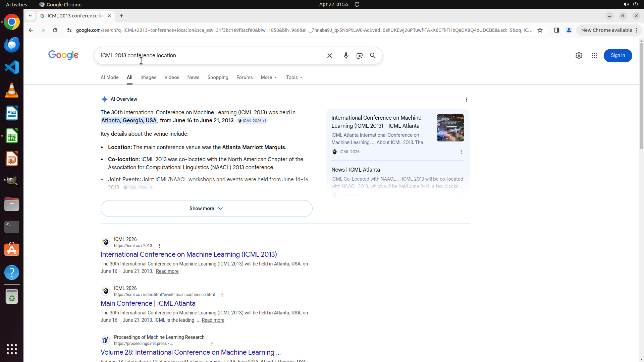Open the tab search dropdown arrow
This screenshot has height=362, width=644.
click(x=30, y=16)
